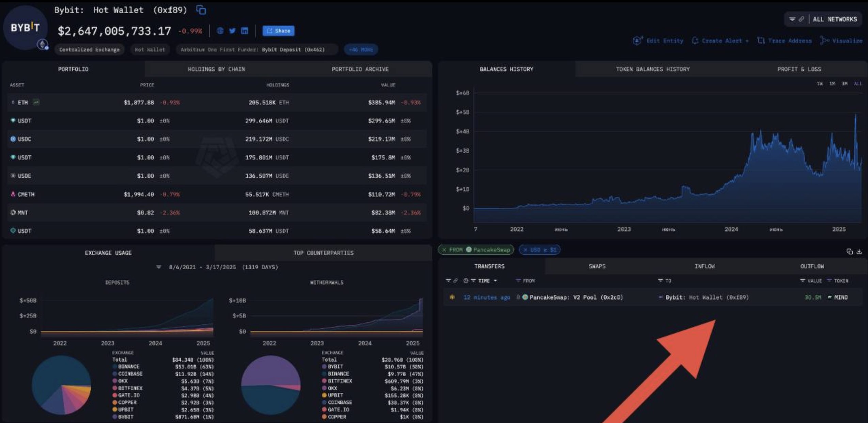Open the entity website globe icon
This screenshot has width=868, height=423.
coord(220,31)
